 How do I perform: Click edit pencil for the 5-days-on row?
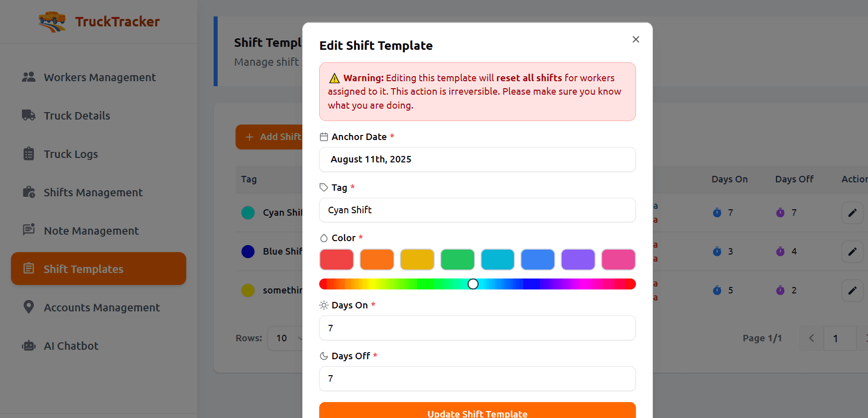tap(852, 290)
